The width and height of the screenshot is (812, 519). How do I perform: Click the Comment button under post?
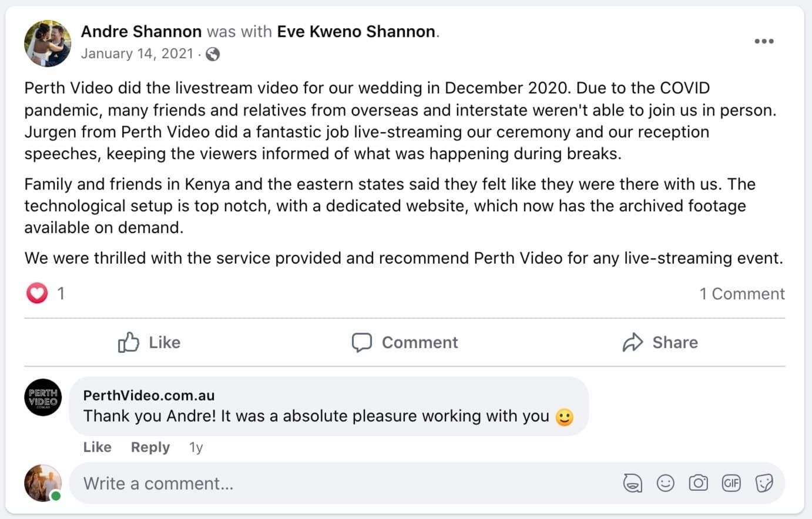(405, 342)
